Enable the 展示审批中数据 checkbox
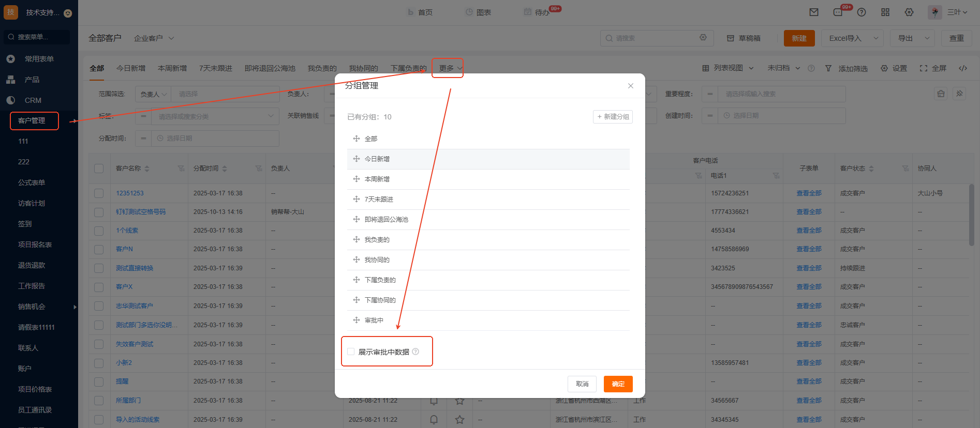Image resolution: width=980 pixels, height=428 pixels. click(x=351, y=352)
